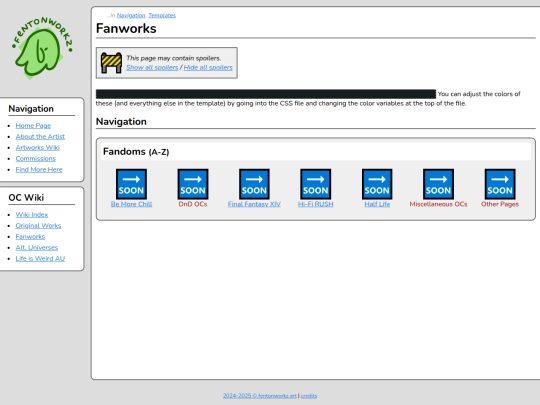This screenshot has height=405, width=540.
Task: Open Wiki Index in OC Wiki
Action: click(x=32, y=215)
